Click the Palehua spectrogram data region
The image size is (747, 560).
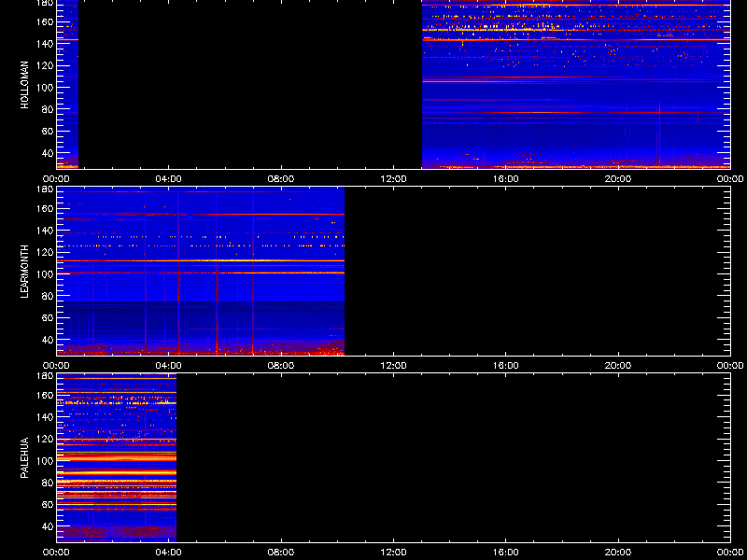click(117, 457)
